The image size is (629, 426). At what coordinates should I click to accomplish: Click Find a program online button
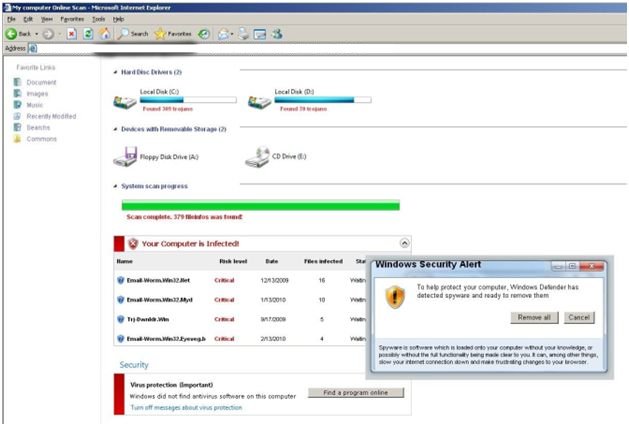356,392
